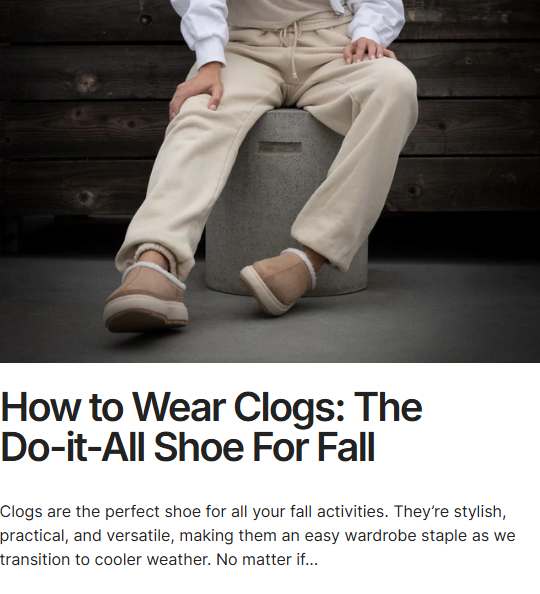Click the trailing ellipsis after 'No matter if'
The width and height of the screenshot is (540, 594).
pos(311,560)
